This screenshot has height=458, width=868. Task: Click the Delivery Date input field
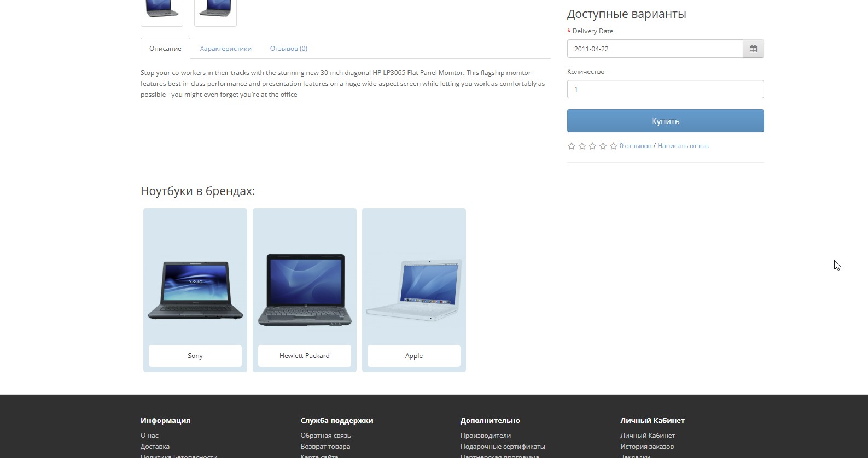coord(655,49)
